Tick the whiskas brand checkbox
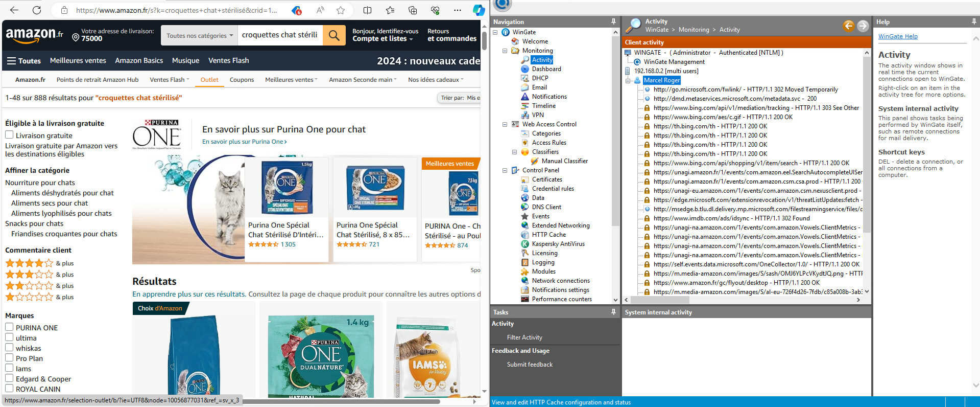980x407 pixels. click(9, 337)
